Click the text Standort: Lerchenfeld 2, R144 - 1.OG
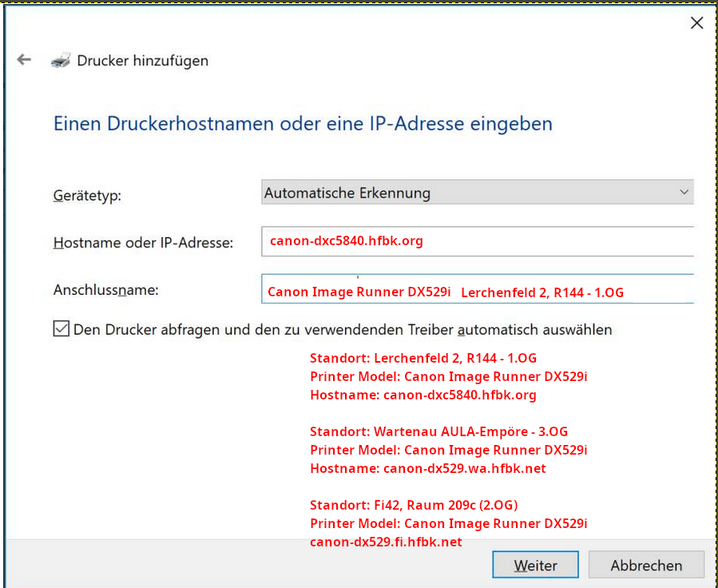Screen dimensions: 718x588 [423, 358]
